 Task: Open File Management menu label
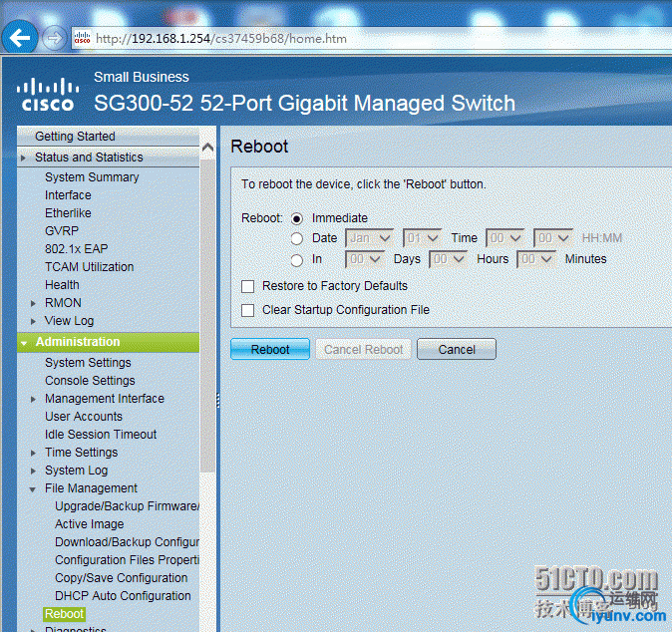point(91,488)
